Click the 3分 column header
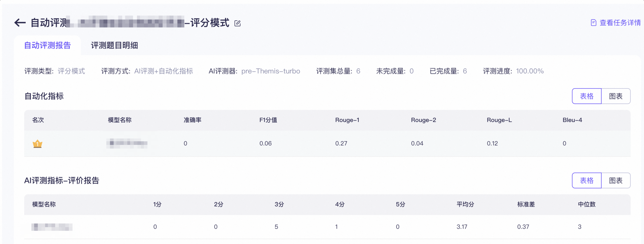Image resolution: width=644 pixels, height=244 pixels. 279,204
